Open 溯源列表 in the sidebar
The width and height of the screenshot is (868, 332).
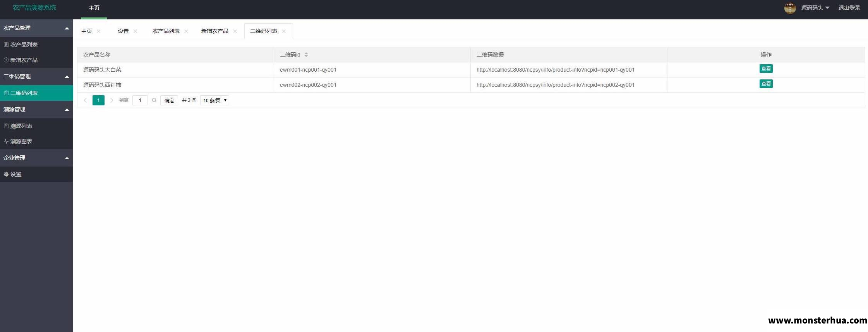point(36,126)
